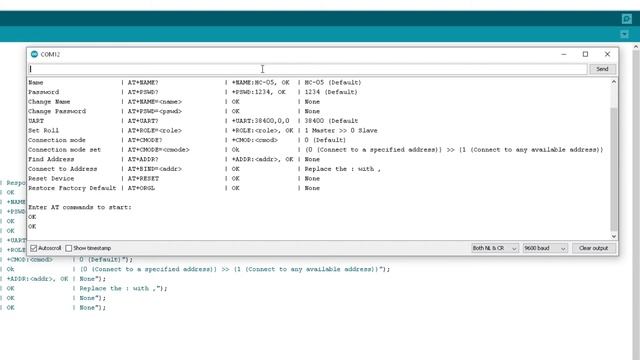Click the 'AT+RESET' command text

click(x=143, y=179)
